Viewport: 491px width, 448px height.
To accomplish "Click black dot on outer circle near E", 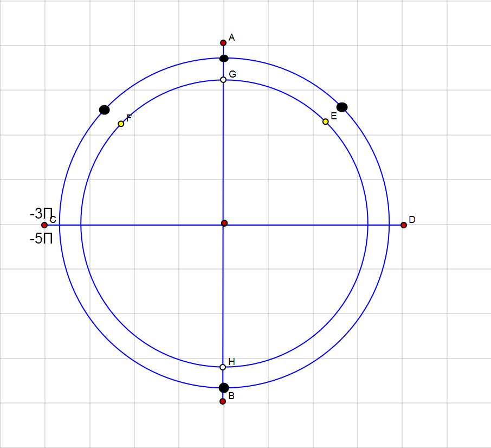I will 342,107.
